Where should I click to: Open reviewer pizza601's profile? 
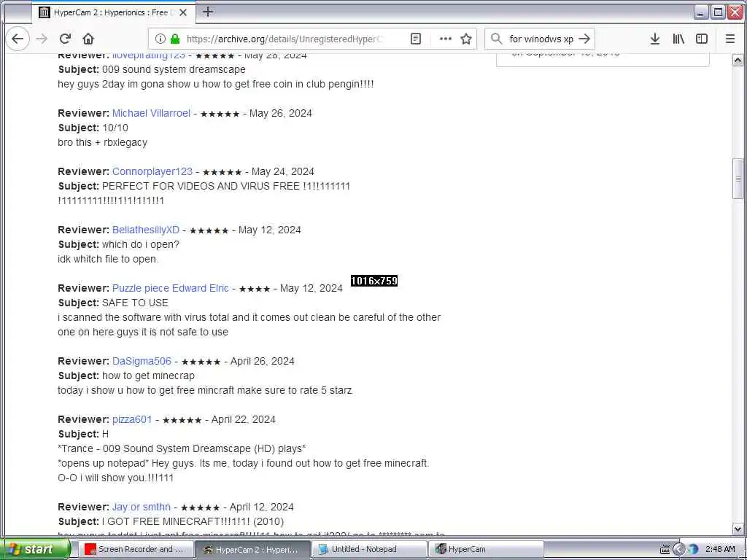[132, 419]
